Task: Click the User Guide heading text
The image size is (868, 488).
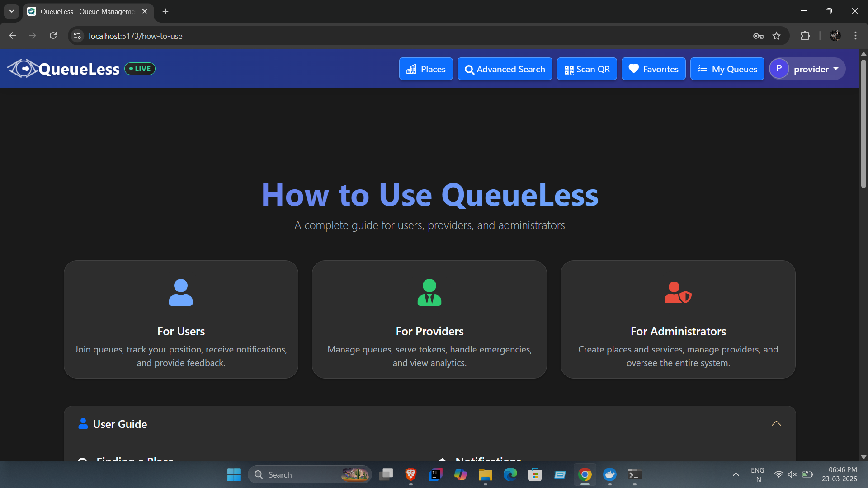Action: click(x=120, y=424)
